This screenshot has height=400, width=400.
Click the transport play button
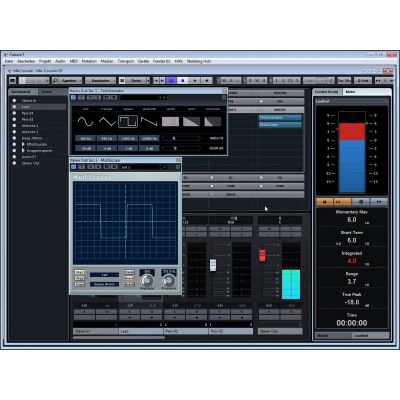(x=195, y=80)
